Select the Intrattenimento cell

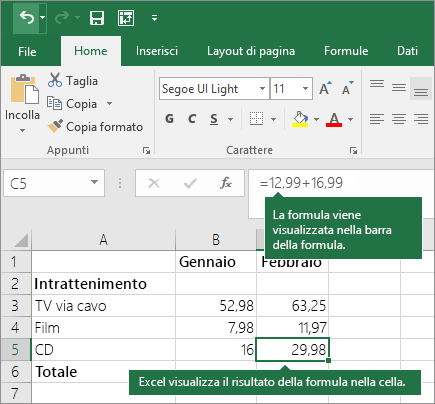[x=103, y=284]
